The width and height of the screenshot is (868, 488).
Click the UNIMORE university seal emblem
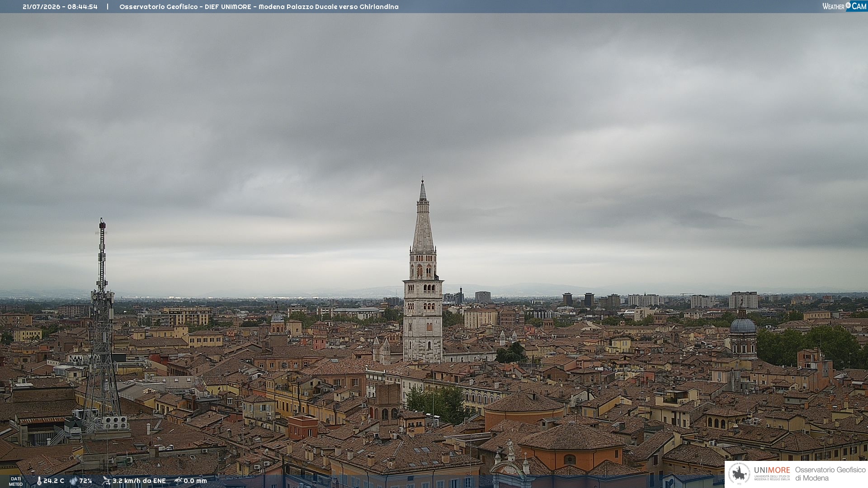click(x=739, y=474)
